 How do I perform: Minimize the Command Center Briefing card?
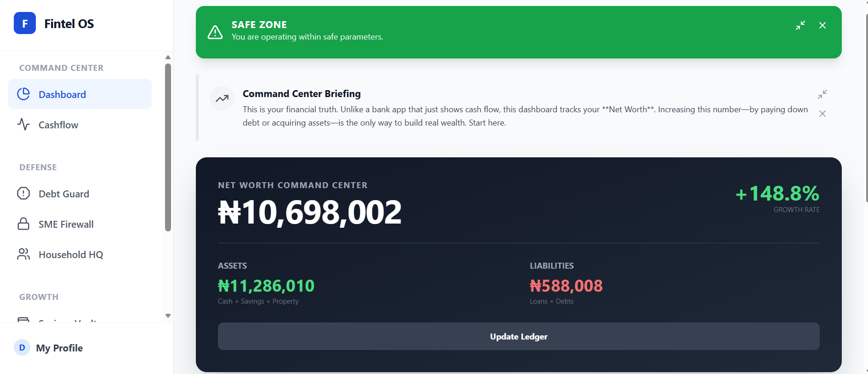(822, 94)
